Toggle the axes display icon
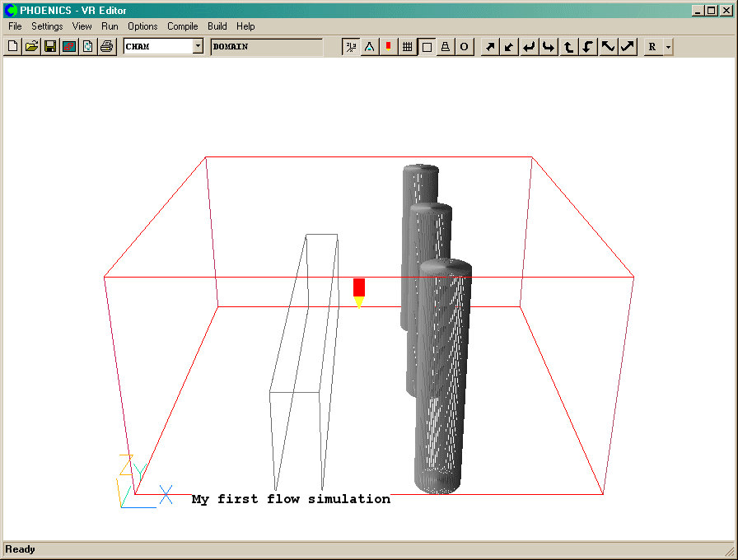Screen dimensions: 738x560 (352, 47)
